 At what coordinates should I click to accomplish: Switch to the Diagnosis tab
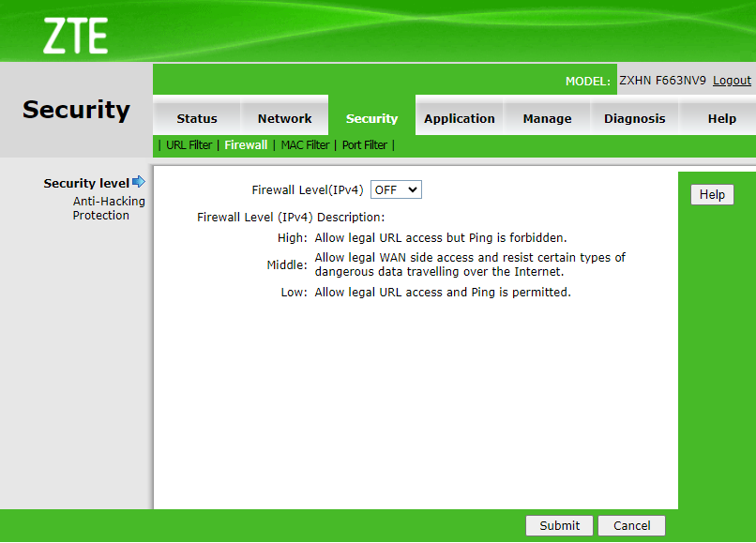(634, 118)
